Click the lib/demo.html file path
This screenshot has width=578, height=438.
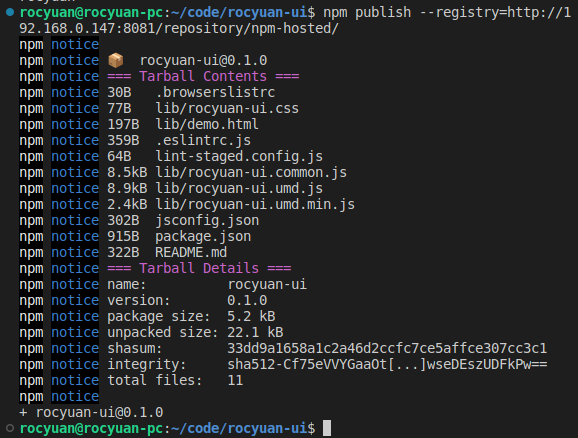click(207, 124)
